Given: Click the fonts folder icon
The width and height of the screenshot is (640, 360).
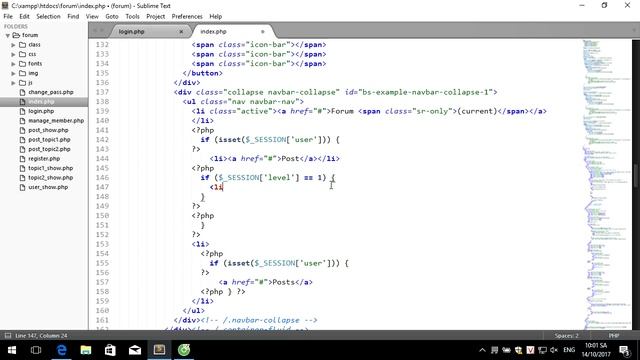Looking at the screenshot, I should pyautogui.click(x=23, y=64).
